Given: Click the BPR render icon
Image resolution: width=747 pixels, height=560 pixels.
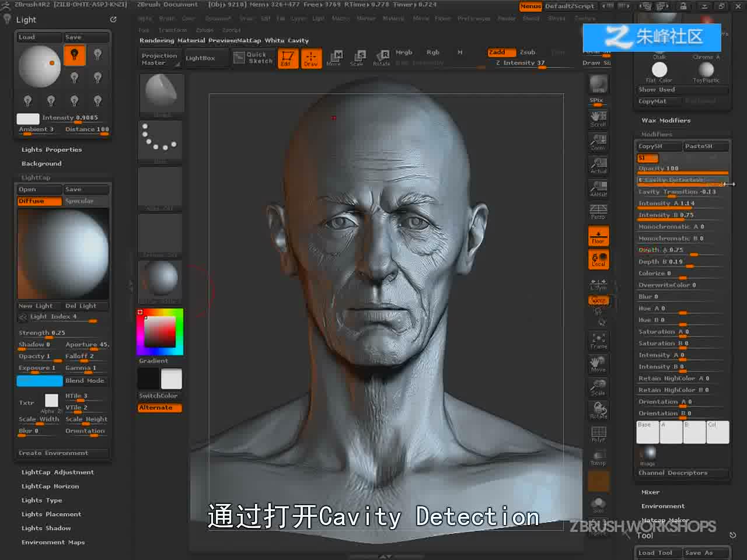Looking at the screenshot, I should tap(598, 84).
